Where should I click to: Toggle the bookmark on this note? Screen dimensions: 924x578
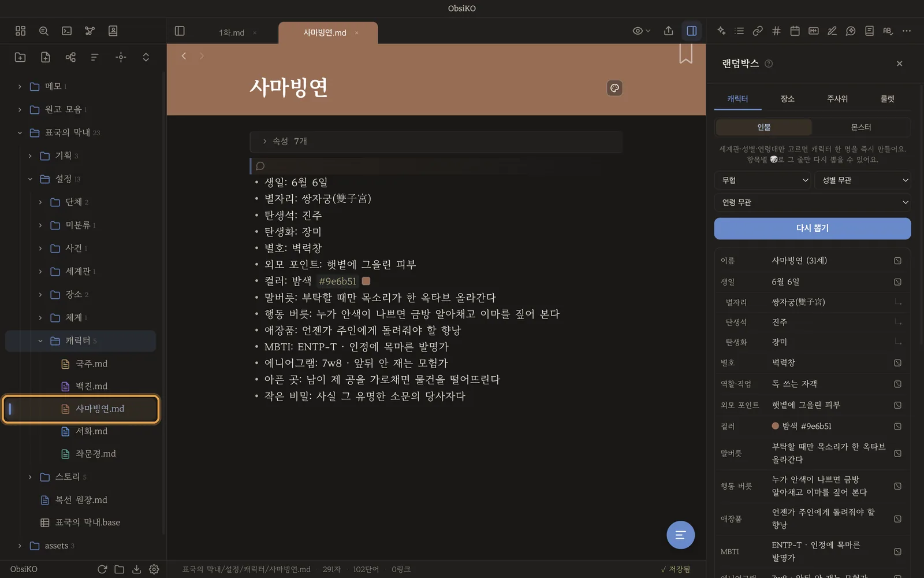tap(685, 54)
